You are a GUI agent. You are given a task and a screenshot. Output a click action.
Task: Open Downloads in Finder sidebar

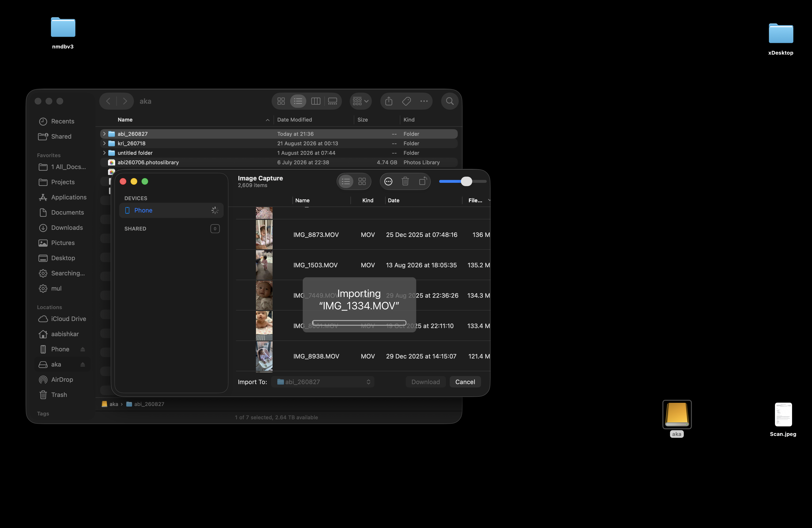(62, 227)
